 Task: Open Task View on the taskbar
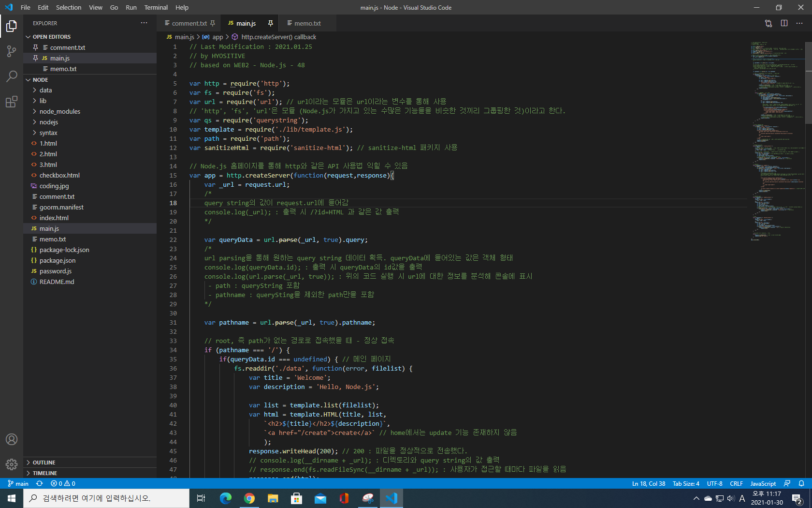[x=201, y=498]
